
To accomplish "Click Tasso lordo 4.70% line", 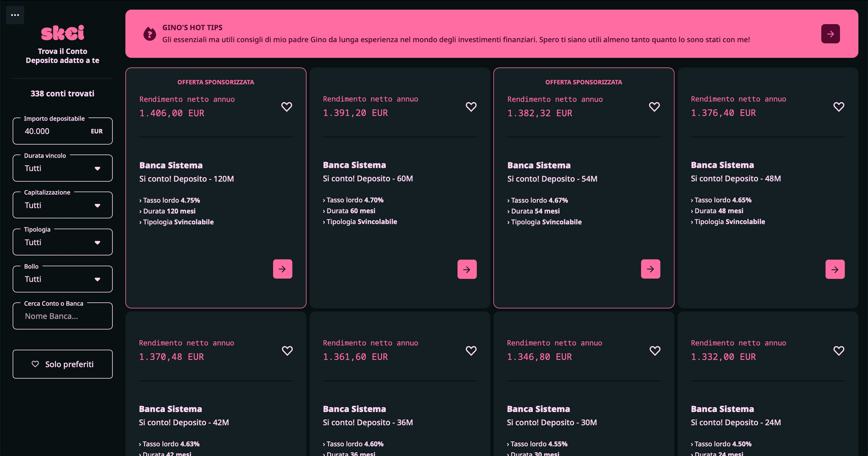I will coord(353,200).
